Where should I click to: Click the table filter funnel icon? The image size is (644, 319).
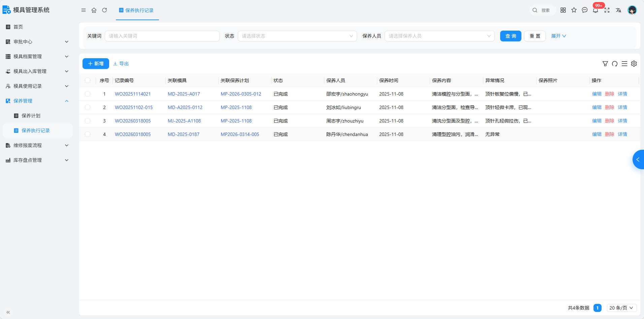[x=605, y=64]
